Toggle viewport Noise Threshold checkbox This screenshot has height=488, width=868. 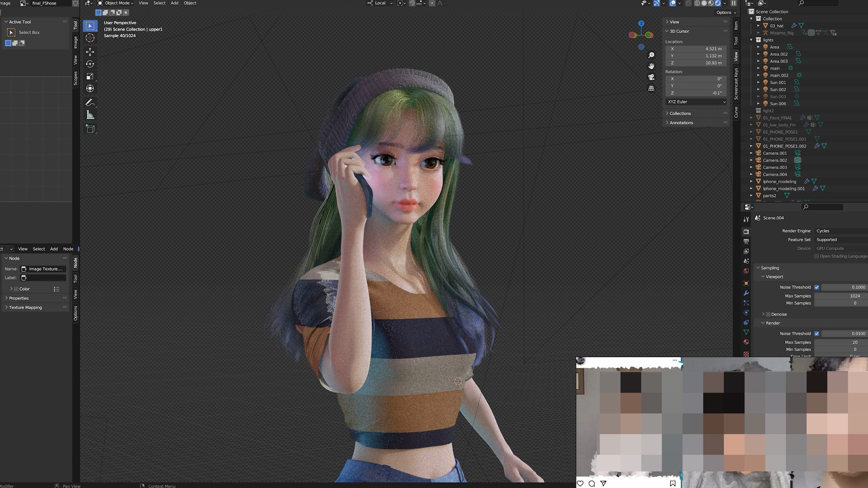[x=816, y=287]
